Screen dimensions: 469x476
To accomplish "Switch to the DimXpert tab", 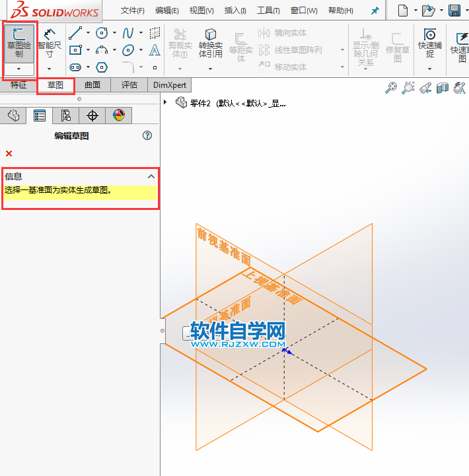I will [x=170, y=85].
